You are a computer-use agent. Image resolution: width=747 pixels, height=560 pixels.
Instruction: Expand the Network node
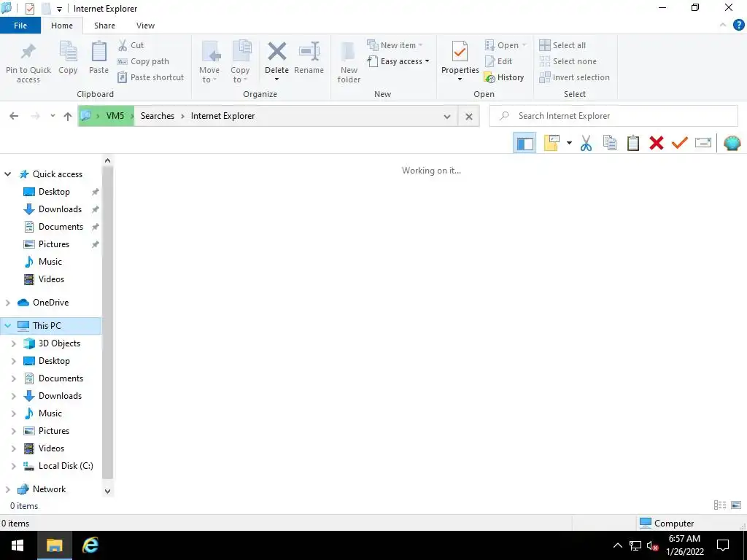click(7, 489)
